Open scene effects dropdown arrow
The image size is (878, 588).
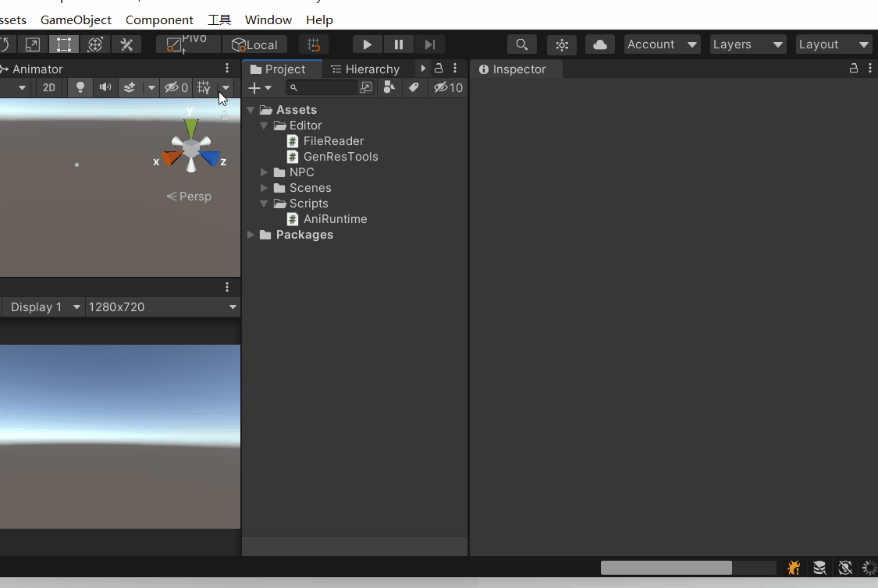tap(151, 88)
